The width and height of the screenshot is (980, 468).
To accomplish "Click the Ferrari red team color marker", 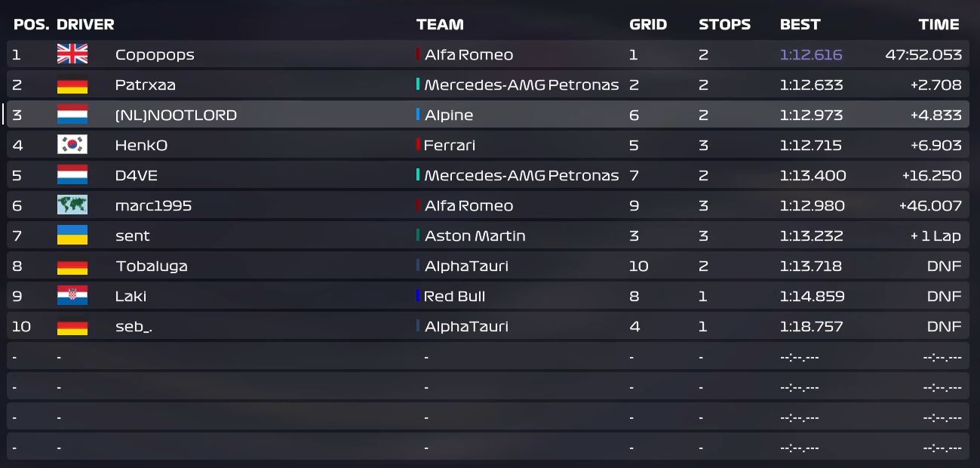I will pyautogui.click(x=418, y=145).
